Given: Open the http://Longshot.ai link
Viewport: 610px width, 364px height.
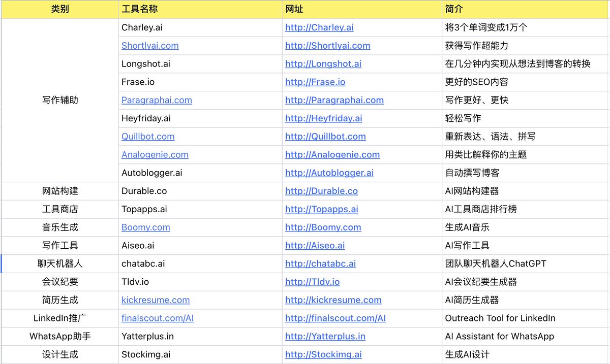Looking at the screenshot, I should point(323,64).
